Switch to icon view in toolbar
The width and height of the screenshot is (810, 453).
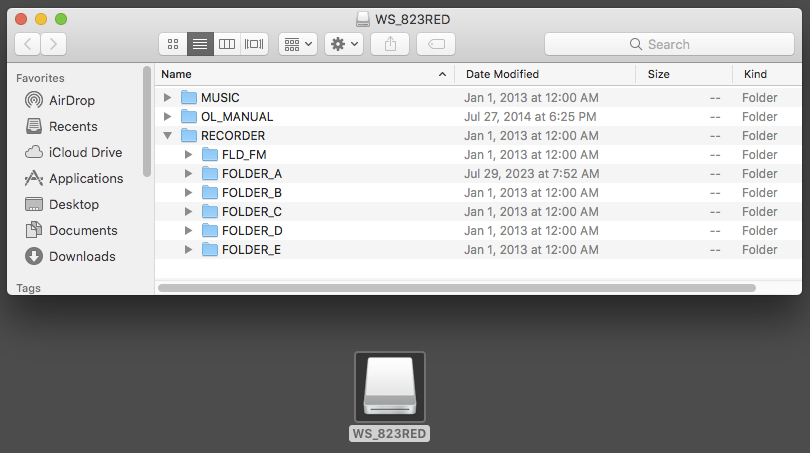coord(173,44)
